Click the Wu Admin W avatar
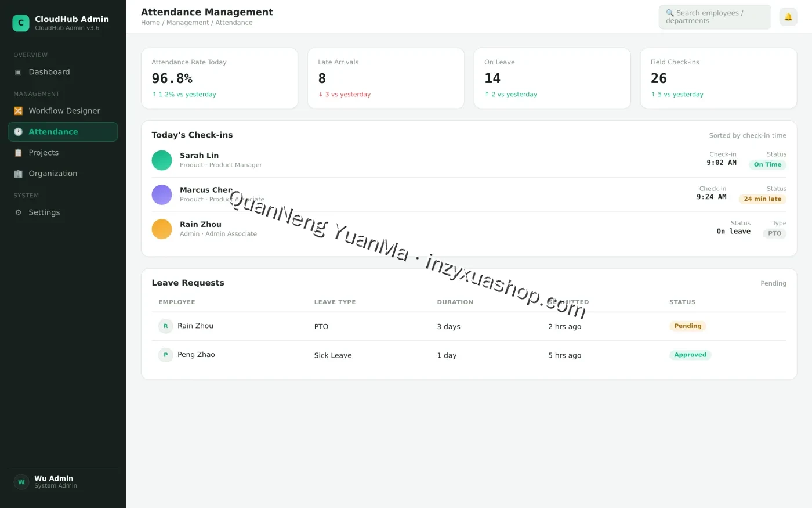 pos(21,482)
